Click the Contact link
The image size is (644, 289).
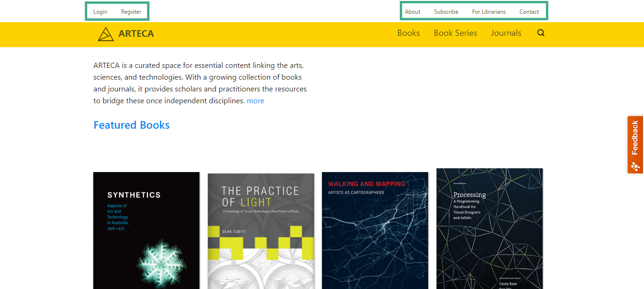click(529, 12)
